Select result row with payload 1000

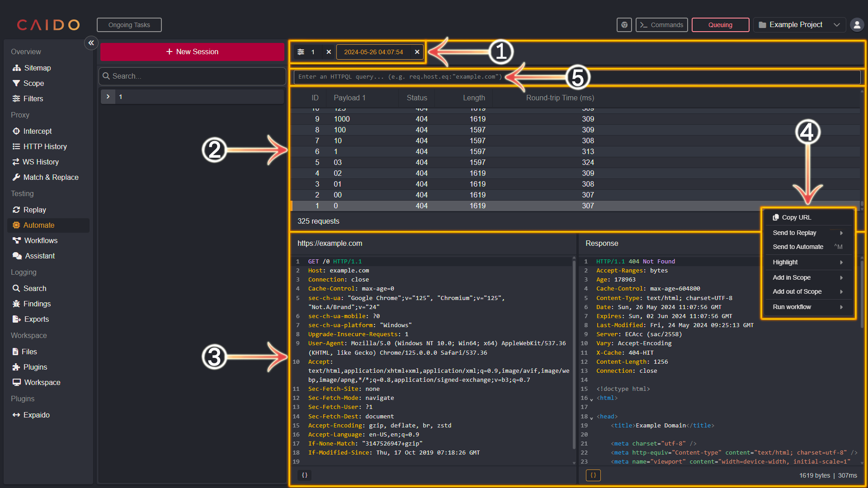point(575,119)
